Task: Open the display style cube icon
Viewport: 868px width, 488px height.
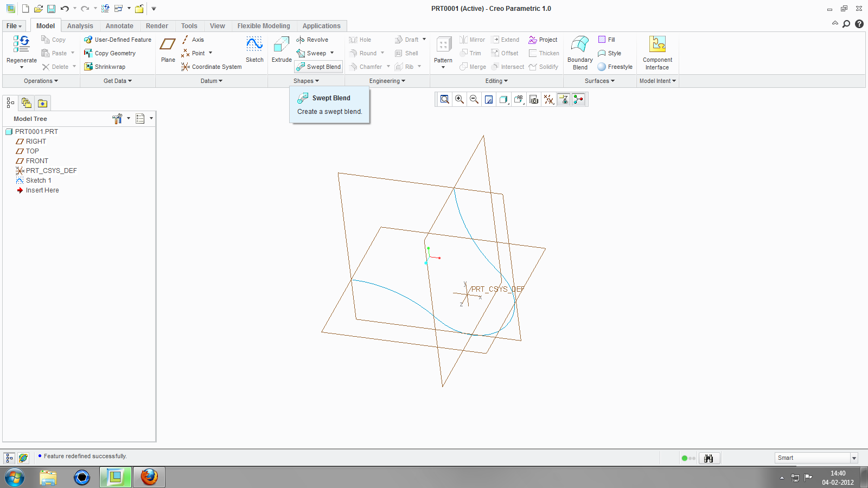Action: 503,99
